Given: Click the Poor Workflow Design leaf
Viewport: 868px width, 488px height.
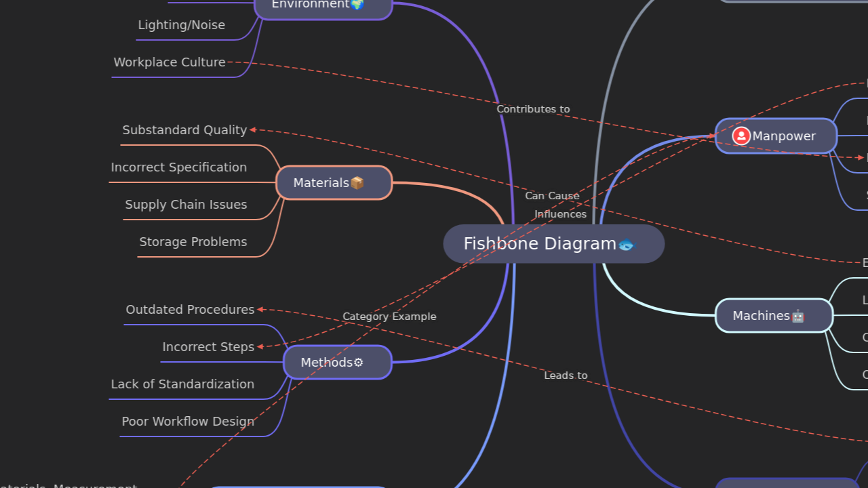Looking at the screenshot, I should point(188,422).
